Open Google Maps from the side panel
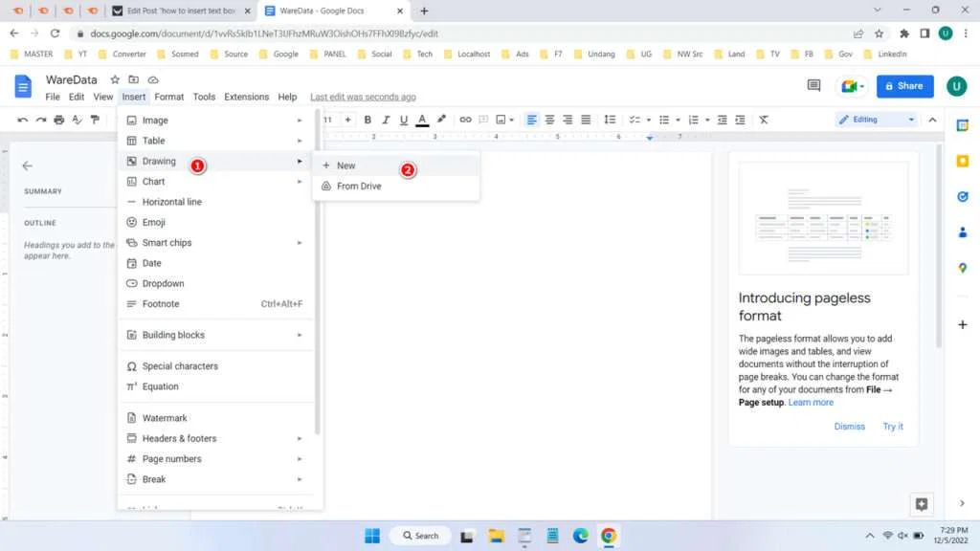980x551 pixels. coord(964,268)
